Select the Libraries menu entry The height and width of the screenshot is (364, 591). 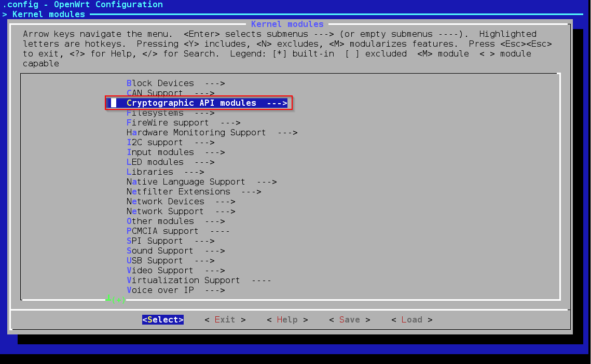(x=165, y=172)
